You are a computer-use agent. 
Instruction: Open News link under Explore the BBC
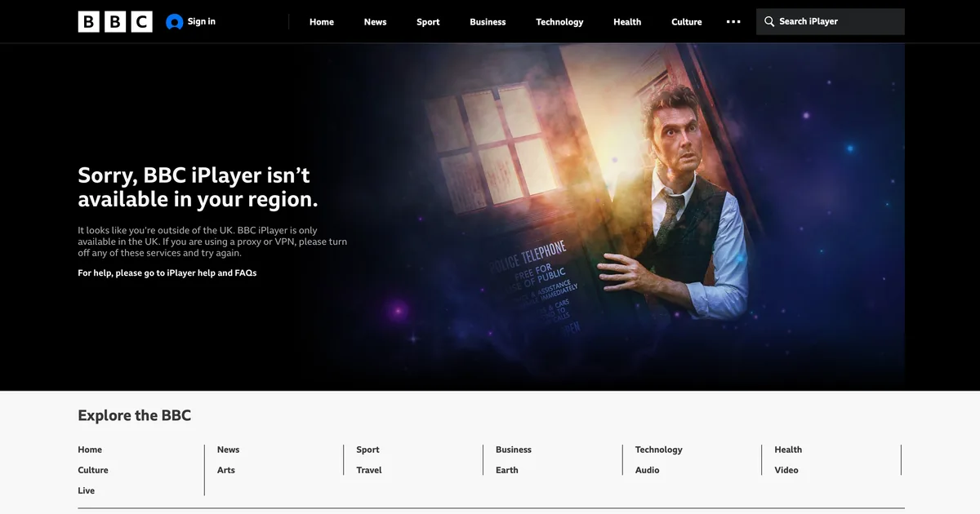point(229,450)
